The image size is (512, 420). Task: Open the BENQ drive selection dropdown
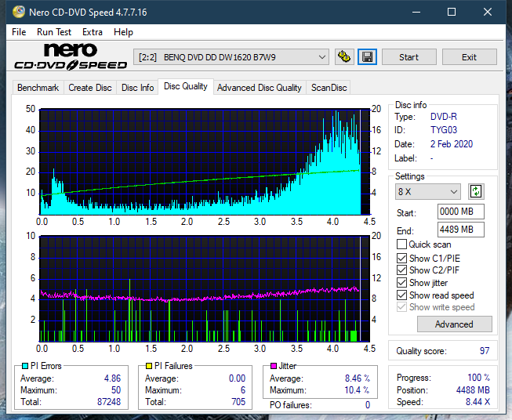pos(231,57)
